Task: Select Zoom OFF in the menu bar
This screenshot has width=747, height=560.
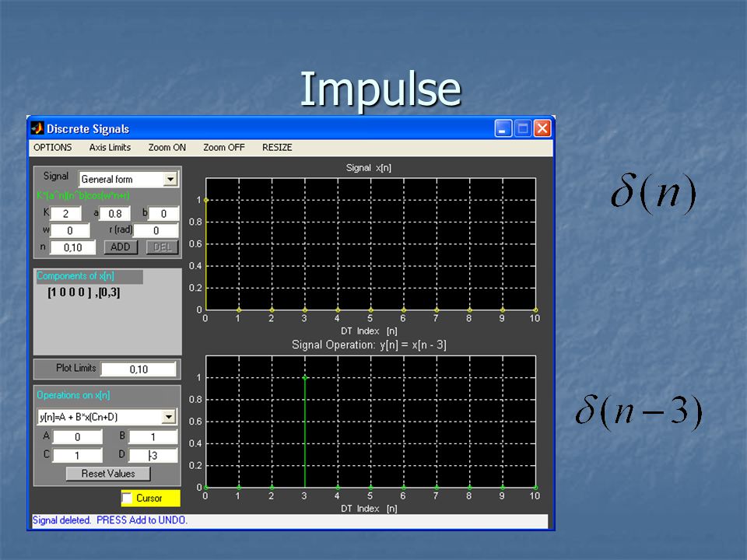Action: [224, 148]
